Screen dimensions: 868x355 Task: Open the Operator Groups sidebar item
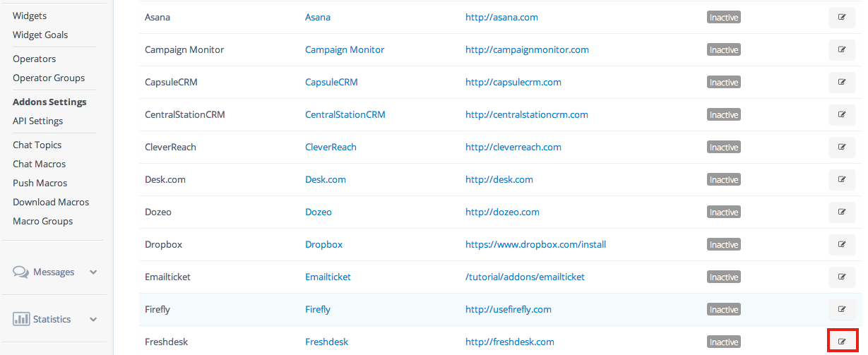(49, 78)
